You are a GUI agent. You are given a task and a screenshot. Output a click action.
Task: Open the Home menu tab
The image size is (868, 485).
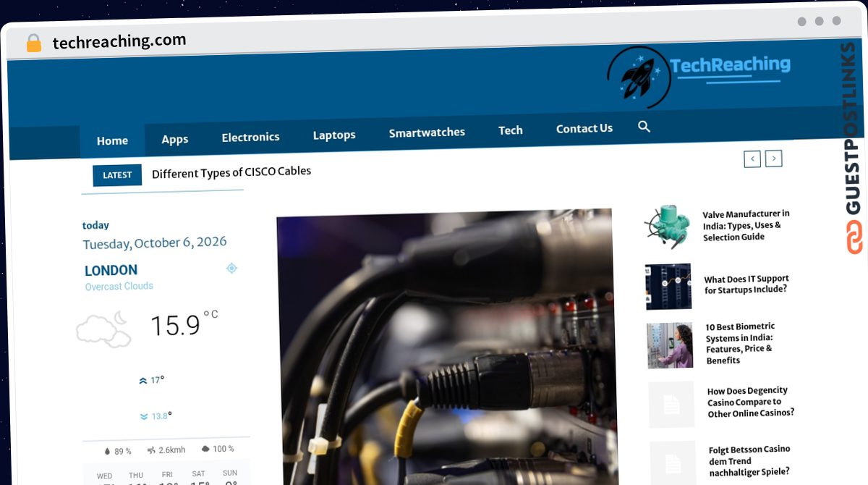112,140
